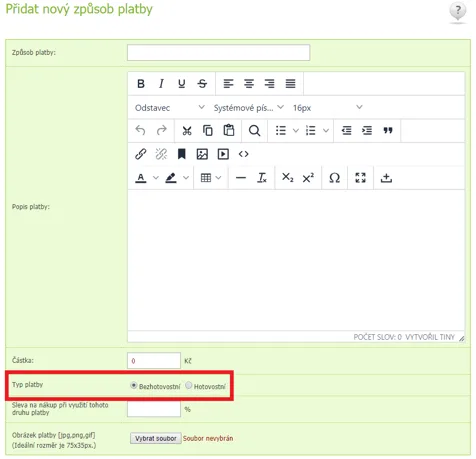The height and width of the screenshot is (459, 476).
Task: Open the Systémové písmo font dropdown
Action: click(x=249, y=108)
